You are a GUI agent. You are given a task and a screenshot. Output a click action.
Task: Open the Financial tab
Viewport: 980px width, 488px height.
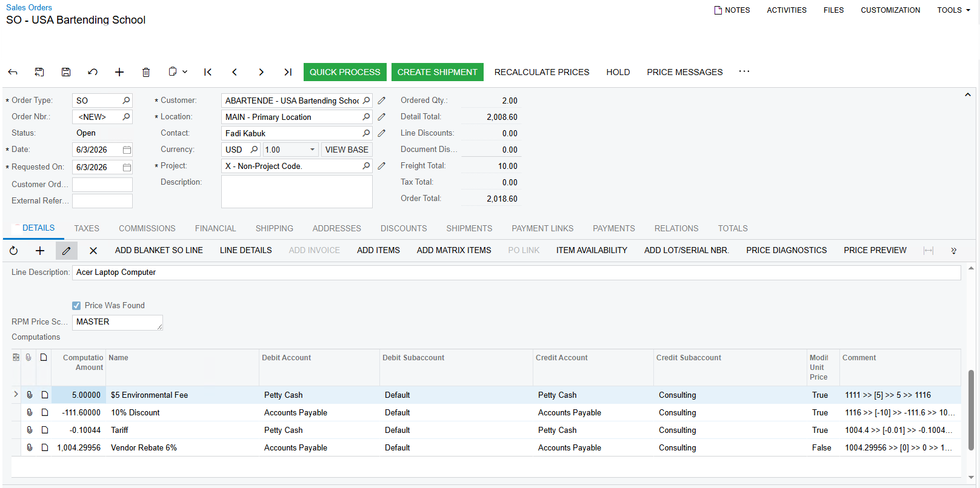[x=215, y=228]
